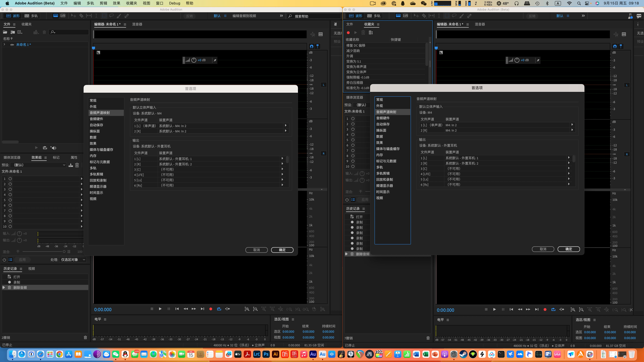
Task: Click the record button in left transport
Action: 211,309
